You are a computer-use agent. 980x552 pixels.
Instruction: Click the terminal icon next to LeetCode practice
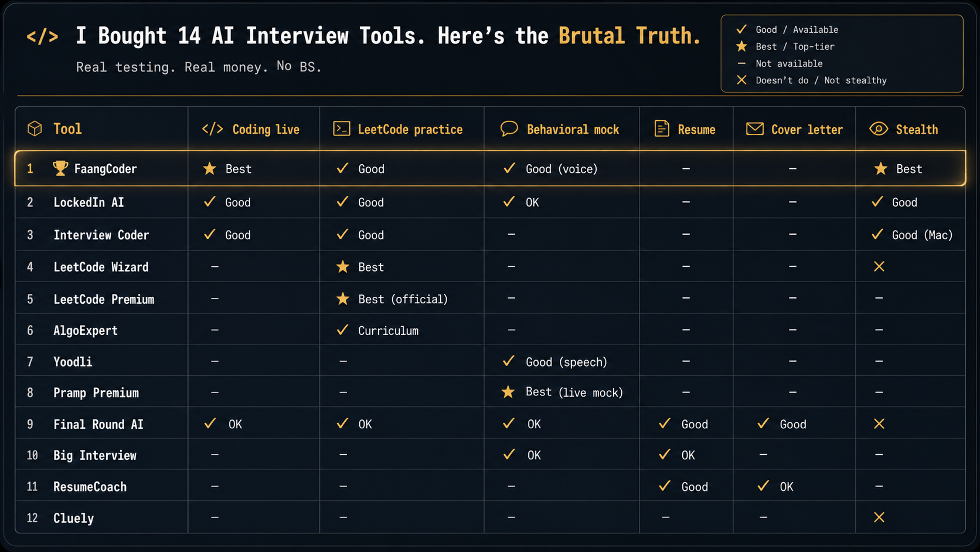click(342, 128)
